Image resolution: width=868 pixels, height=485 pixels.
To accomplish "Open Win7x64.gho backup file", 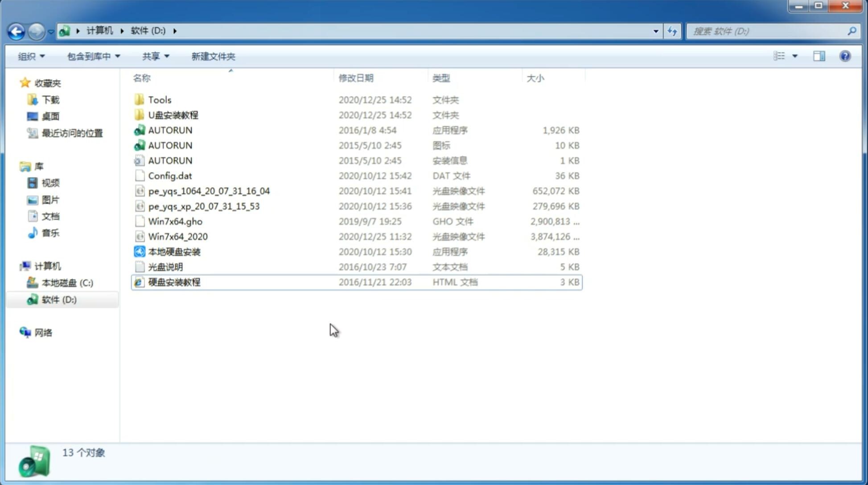I will click(175, 221).
